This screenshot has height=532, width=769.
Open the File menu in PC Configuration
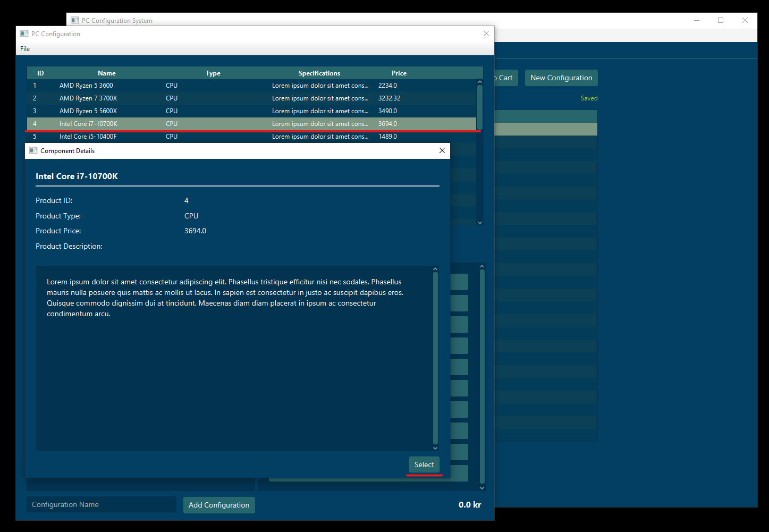pos(25,49)
